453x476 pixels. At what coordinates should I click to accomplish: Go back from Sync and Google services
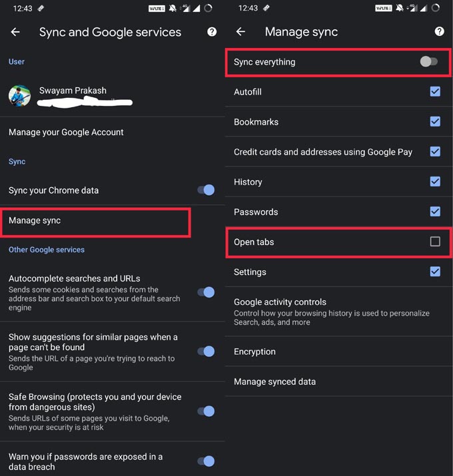coord(15,32)
